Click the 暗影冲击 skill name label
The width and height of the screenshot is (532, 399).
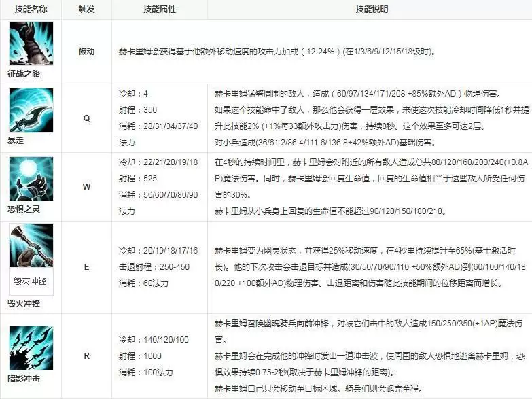pyautogui.click(x=24, y=379)
